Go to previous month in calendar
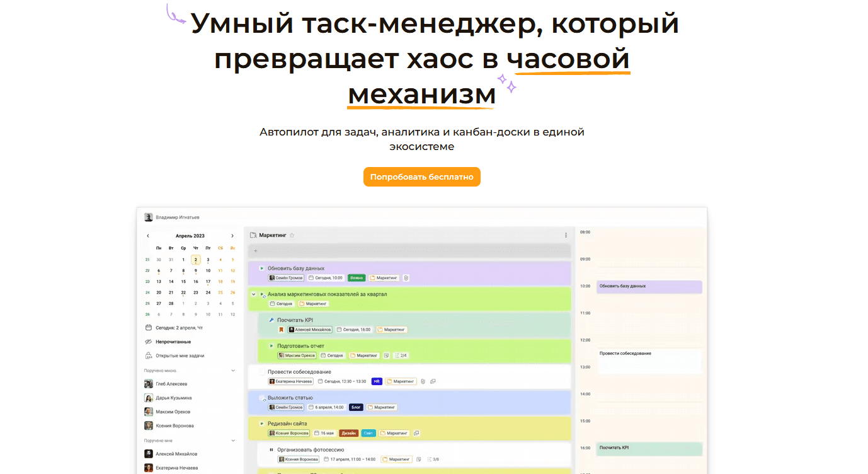 coord(148,236)
